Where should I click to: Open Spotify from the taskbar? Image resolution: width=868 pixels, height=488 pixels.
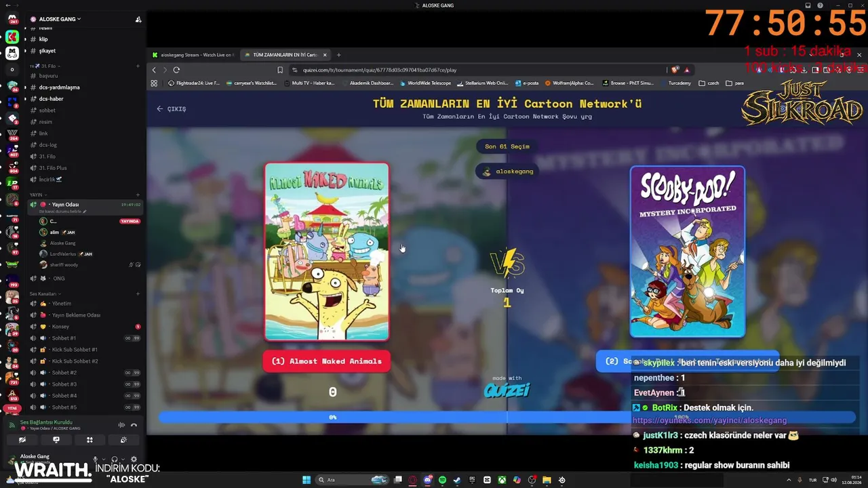pos(442,480)
